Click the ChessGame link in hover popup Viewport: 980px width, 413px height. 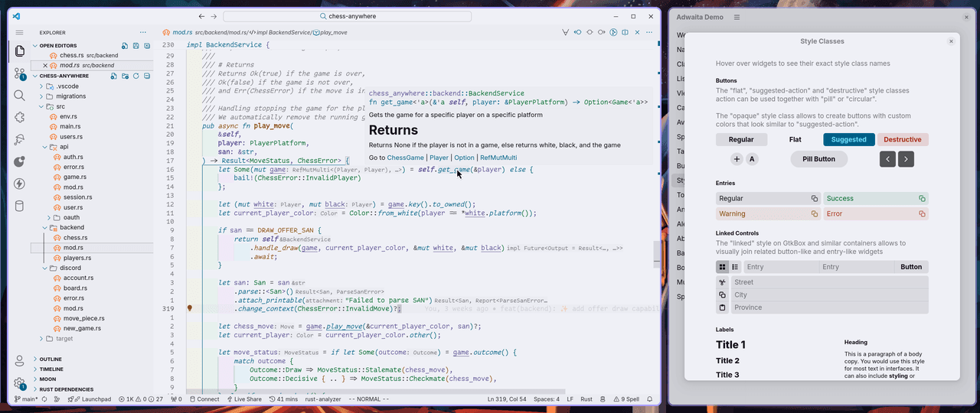coord(405,158)
